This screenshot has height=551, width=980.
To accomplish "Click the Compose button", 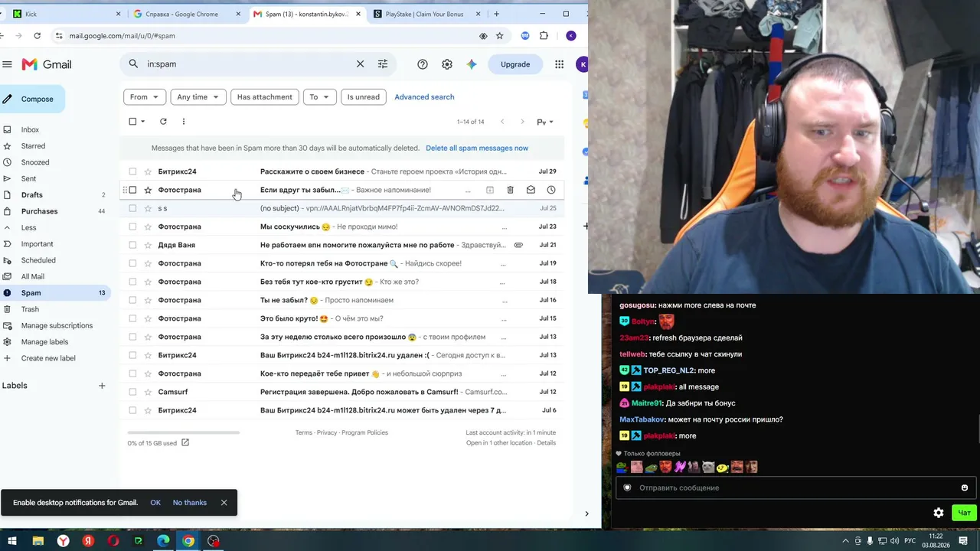I will (x=32, y=99).
